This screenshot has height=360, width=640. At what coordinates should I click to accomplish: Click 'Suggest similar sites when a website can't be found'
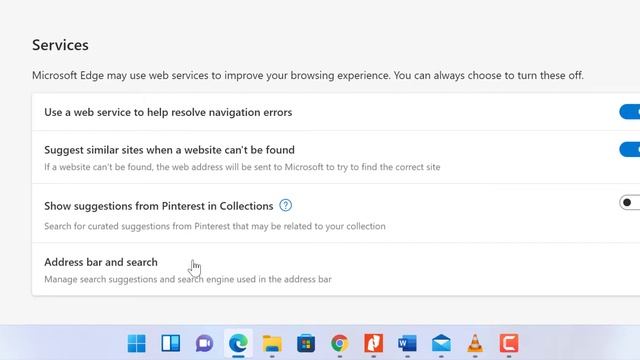pyautogui.click(x=169, y=150)
